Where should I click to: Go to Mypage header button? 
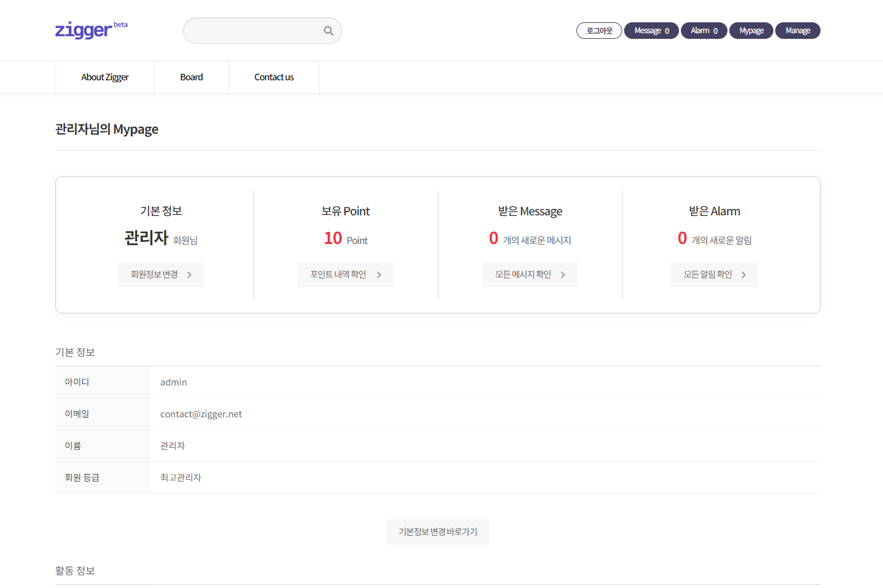pyautogui.click(x=751, y=31)
